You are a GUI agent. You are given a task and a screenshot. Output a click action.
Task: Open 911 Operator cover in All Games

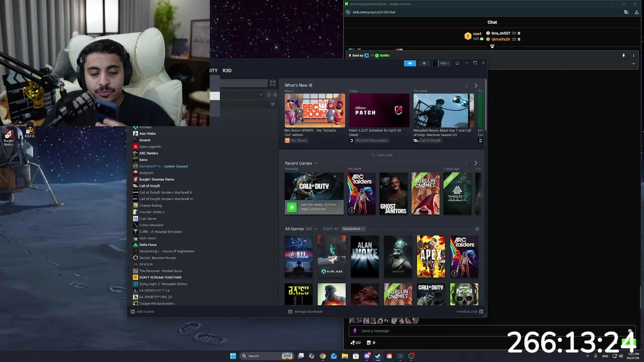[x=298, y=256]
